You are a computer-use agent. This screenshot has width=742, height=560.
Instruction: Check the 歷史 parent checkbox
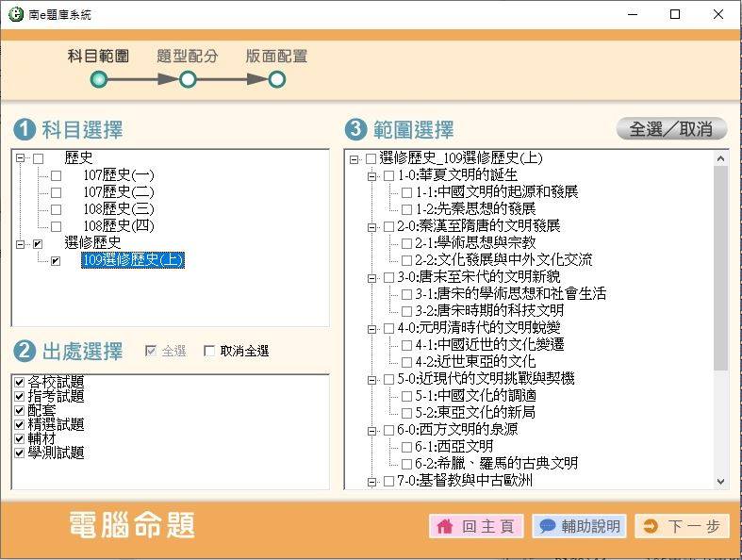pos(39,158)
